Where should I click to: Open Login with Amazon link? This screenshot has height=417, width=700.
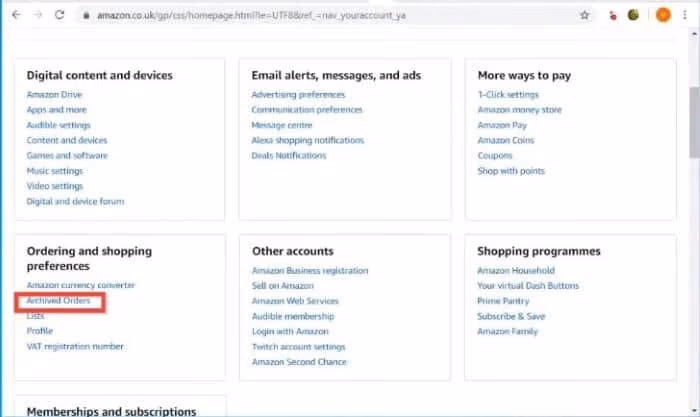[290, 331]
